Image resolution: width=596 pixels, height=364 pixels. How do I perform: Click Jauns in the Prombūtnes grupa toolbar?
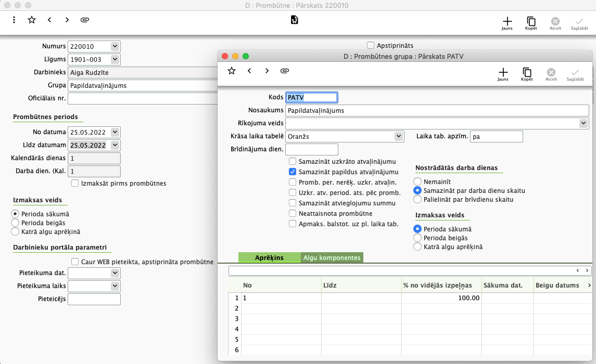(503, 74)
